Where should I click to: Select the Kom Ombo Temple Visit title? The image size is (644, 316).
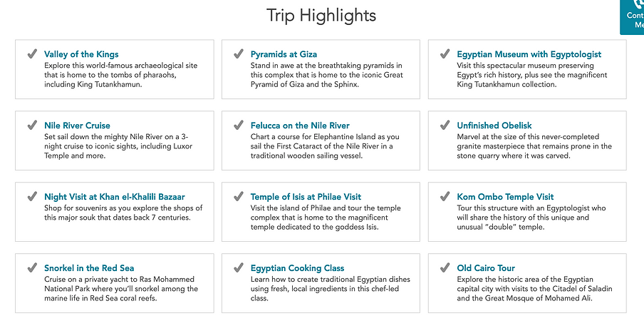coord(505,197)
